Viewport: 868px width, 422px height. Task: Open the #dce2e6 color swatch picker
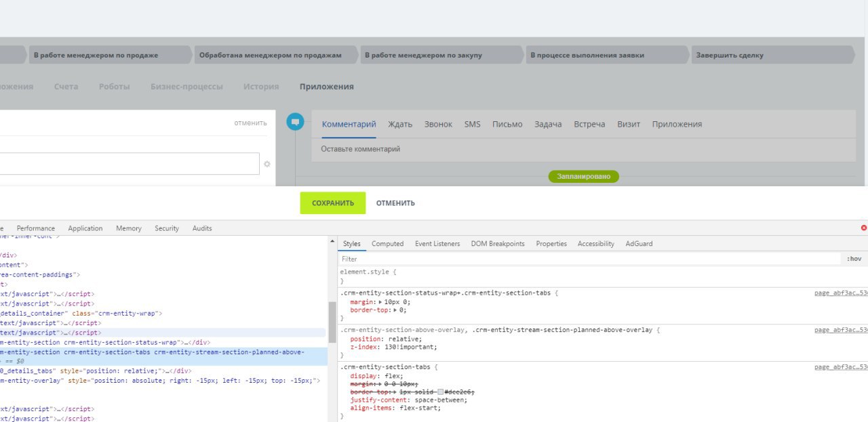pyautogui.click(x=440, y=392)
